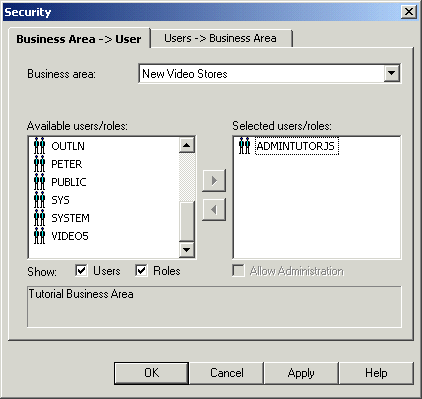Click the user icon beside VIDEO5
Screen dimensions: 422x399
39,236
